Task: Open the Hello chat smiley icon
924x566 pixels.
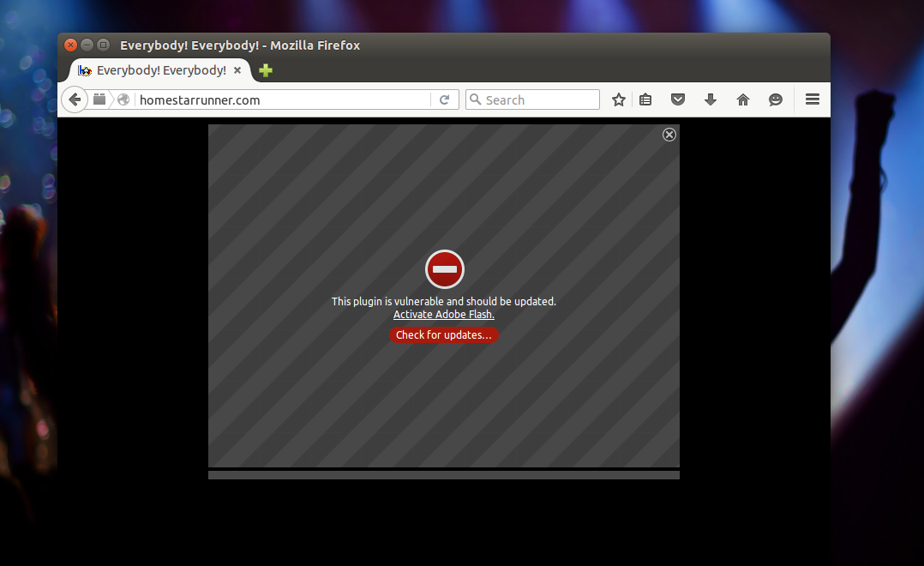Action: point(776,99)
